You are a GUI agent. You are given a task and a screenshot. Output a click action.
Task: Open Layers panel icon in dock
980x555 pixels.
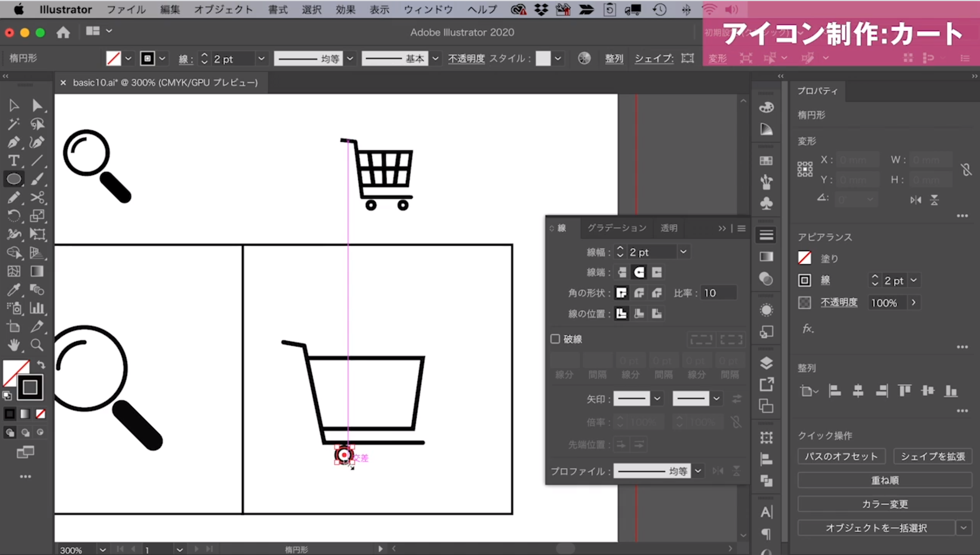[766, 363]
